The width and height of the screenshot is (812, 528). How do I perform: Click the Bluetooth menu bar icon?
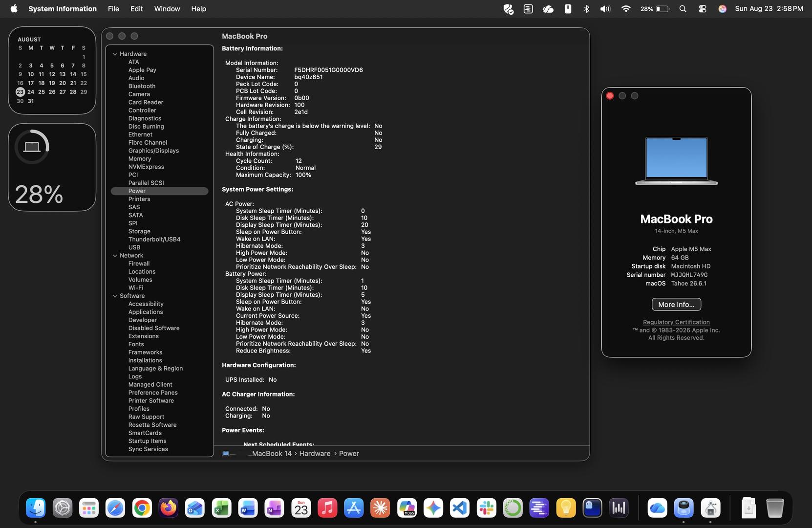[x=587, y=9]
